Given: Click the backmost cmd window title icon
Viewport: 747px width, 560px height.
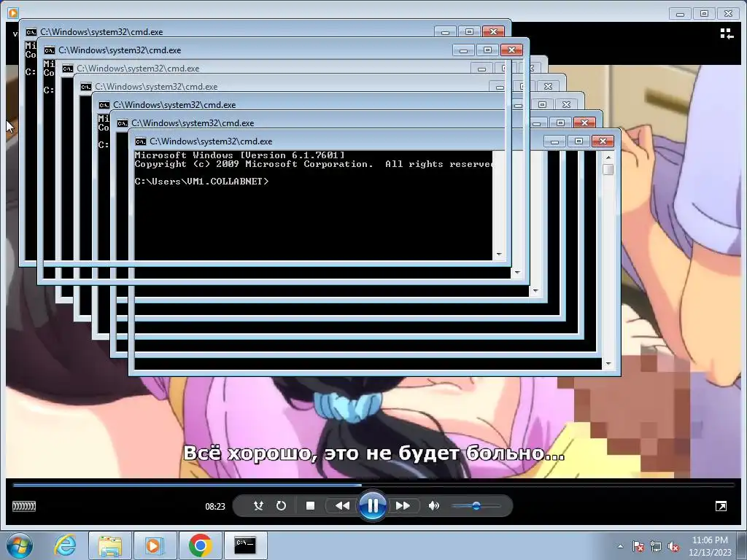Looking at the screenshot, I should tap(31, 32).
